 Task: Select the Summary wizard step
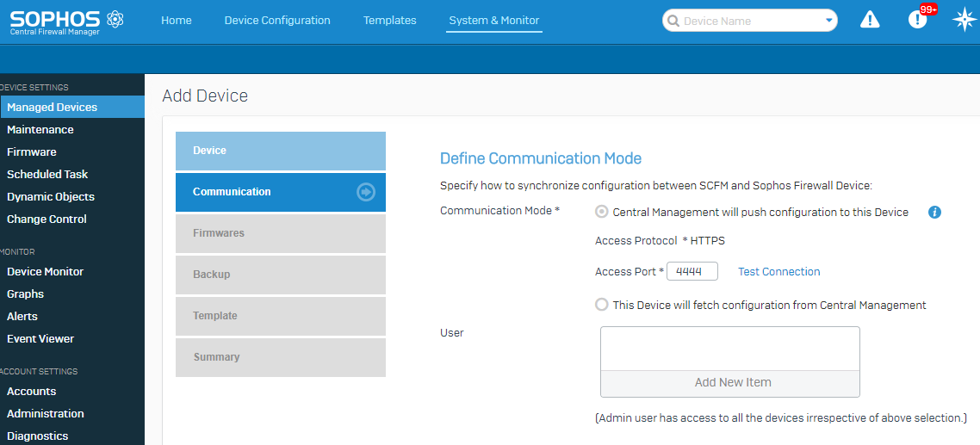[x=281, y=357]
